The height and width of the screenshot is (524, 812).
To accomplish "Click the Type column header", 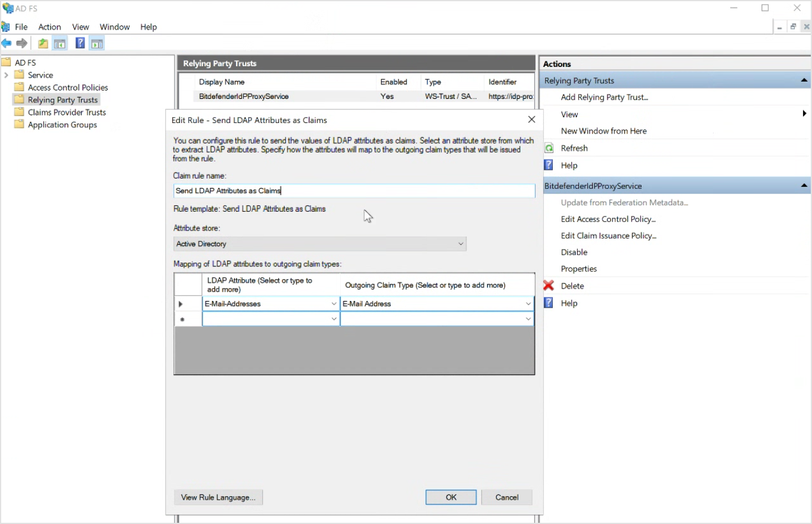I will coord(452,82).
